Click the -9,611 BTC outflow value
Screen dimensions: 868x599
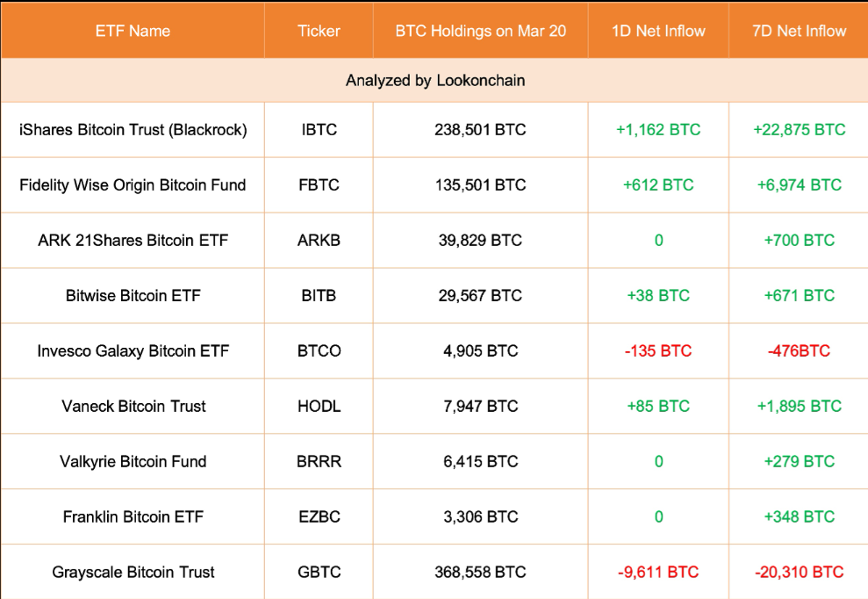658,573
